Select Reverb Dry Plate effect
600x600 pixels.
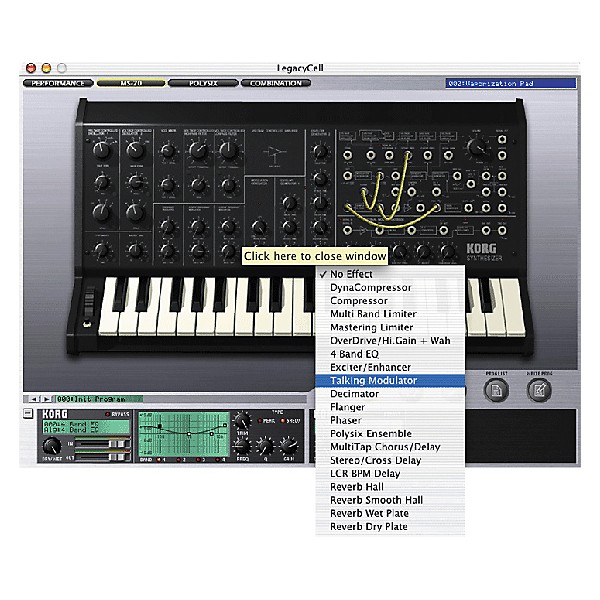click(x=390, y=527)
